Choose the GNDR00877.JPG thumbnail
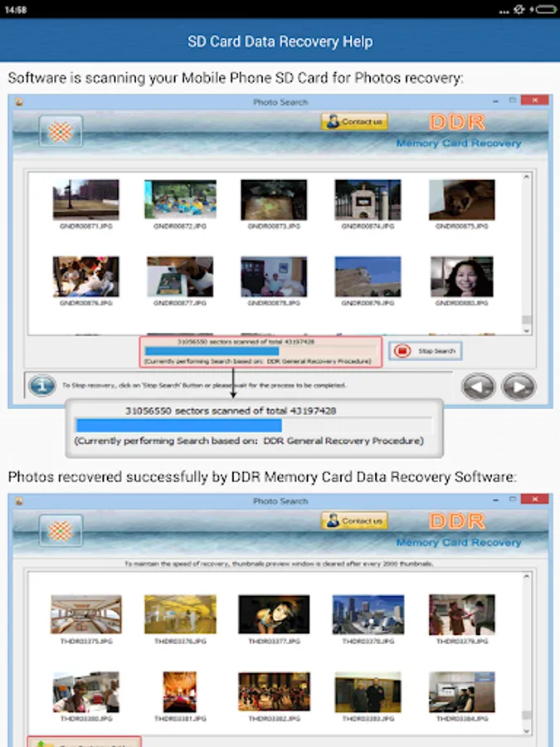This screenshot has width=560, height=747. [180, 276]
